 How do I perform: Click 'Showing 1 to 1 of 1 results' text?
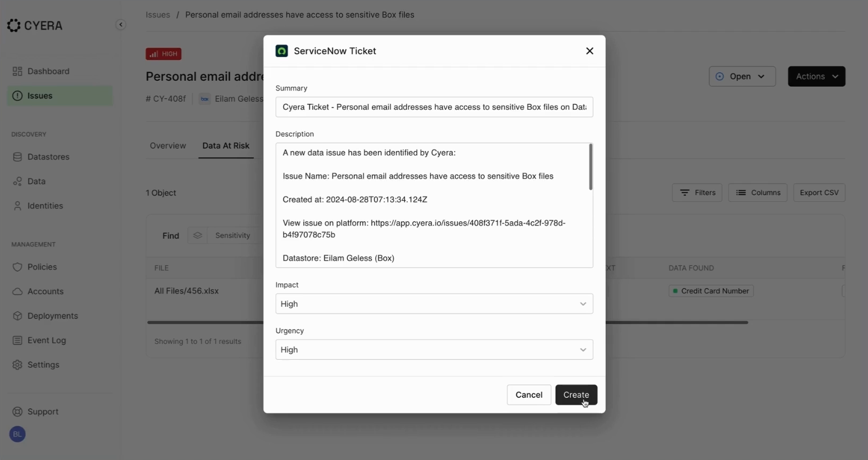(x=198, y=341)
